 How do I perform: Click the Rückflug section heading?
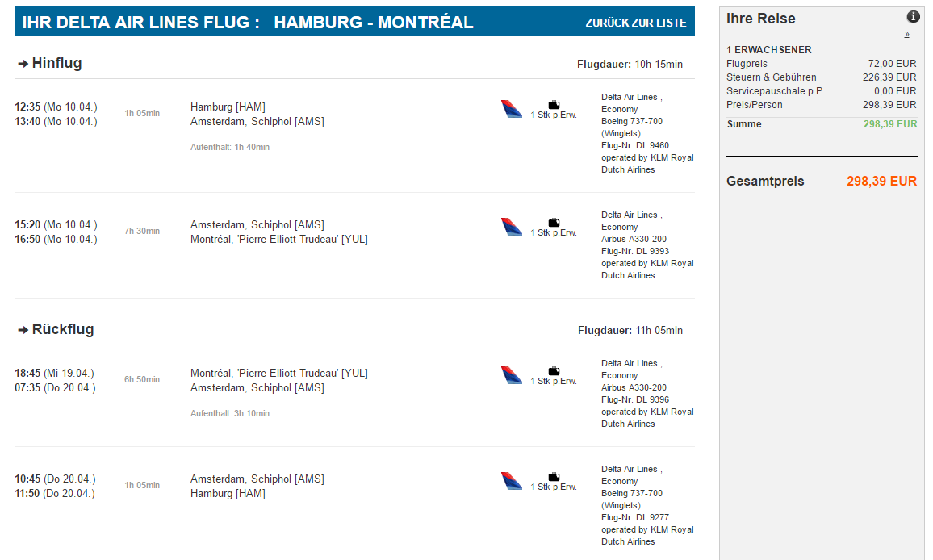pos(62,329)
